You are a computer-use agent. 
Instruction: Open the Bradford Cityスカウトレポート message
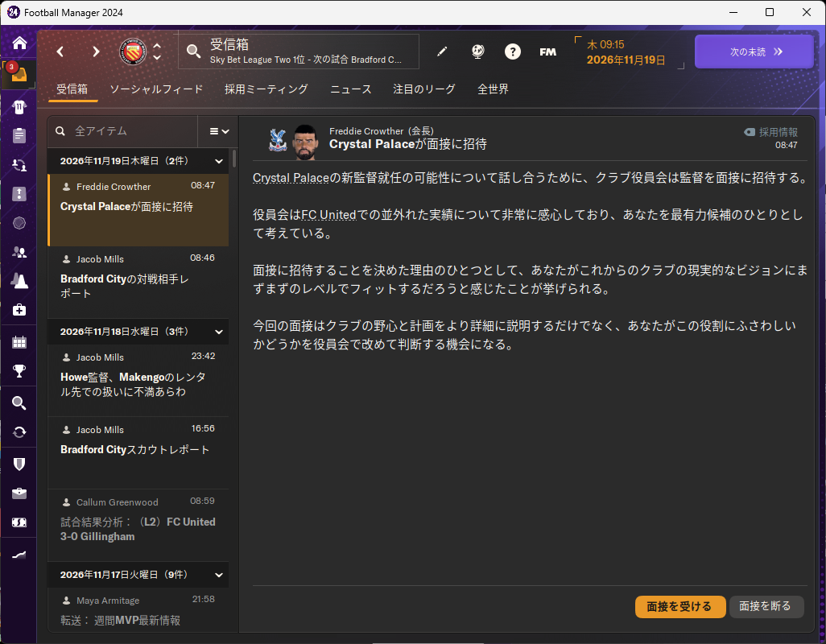point(138,453)
